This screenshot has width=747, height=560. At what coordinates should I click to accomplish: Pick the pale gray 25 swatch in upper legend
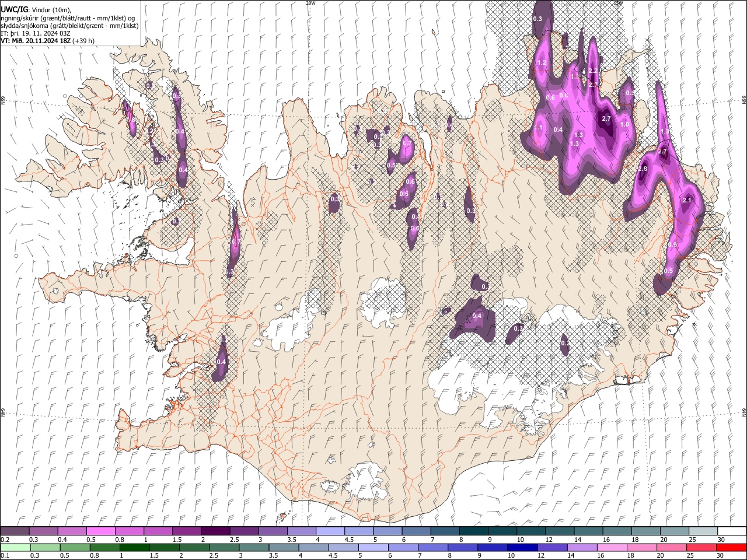tap(703, 531)
